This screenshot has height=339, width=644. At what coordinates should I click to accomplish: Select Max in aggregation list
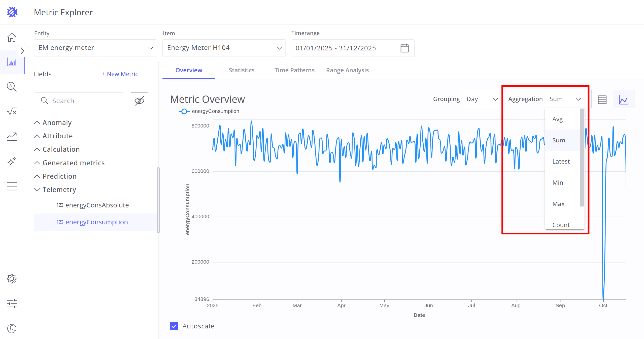pyautogui.click(x=558, y=204)
